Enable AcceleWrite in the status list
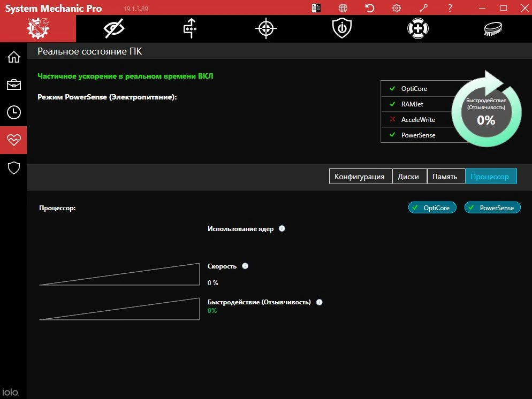The height and width of the screenshot is (399, 532). coord(417,119)
